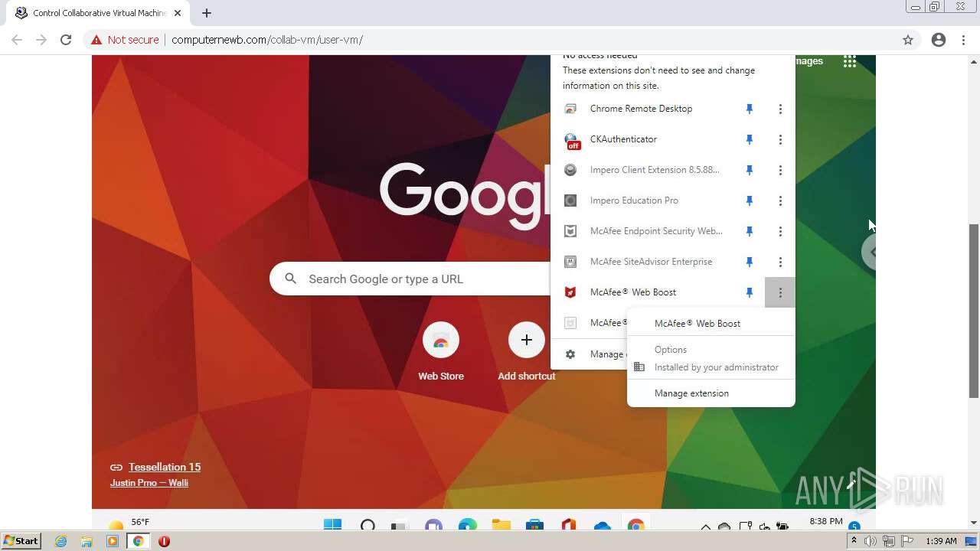980x551 pixels.
Task: Open more actions for Chrome Remote Desktop
Action: coord(780,109)
